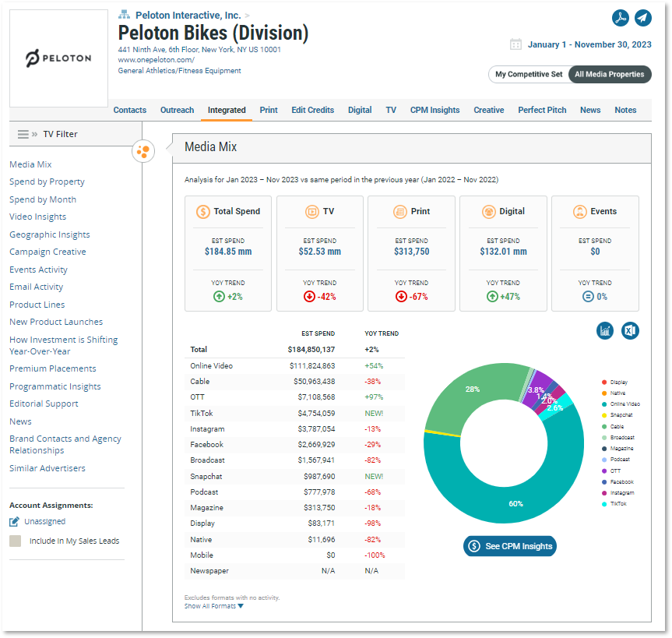Click the OTT +97% trend value
The height and width of the screenshot is (638, 672).
tap(374, 397)
